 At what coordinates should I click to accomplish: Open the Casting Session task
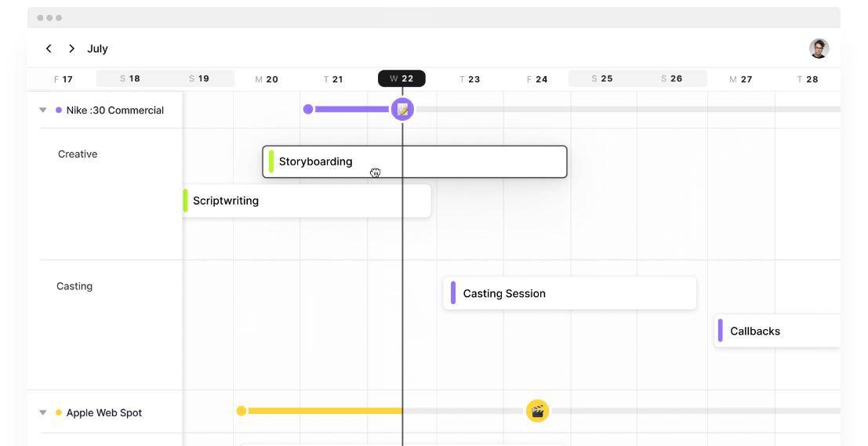[569, 293]
